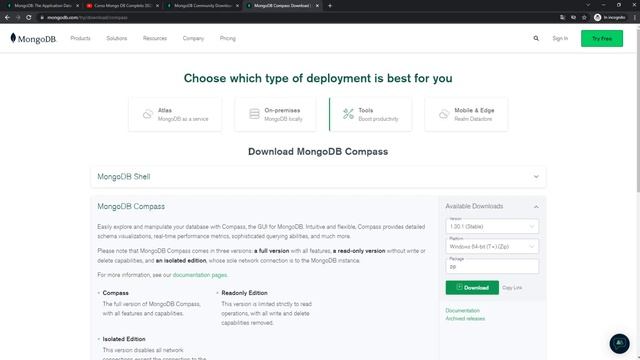Screen dimensions: 640x360
Task: Go to the Pricing page
Action: pyautogui.click(x=228, y=38)
